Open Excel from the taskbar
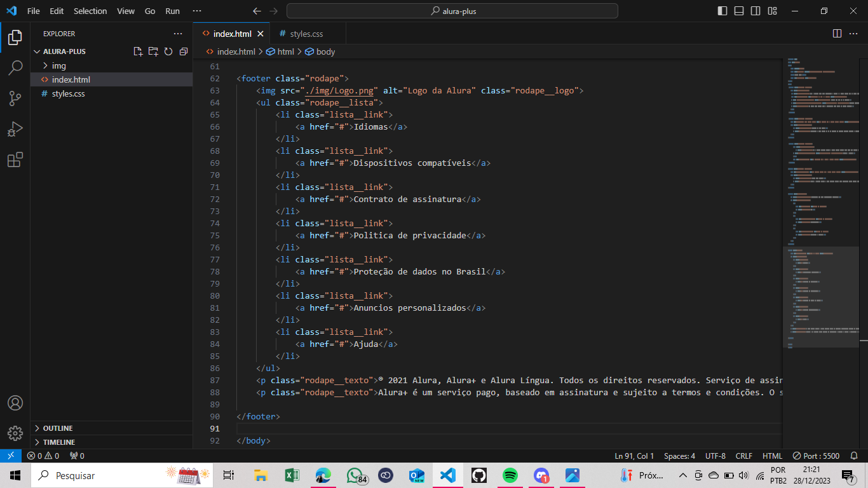The width and height of the screenshot is (868, 488). (292, 475)
